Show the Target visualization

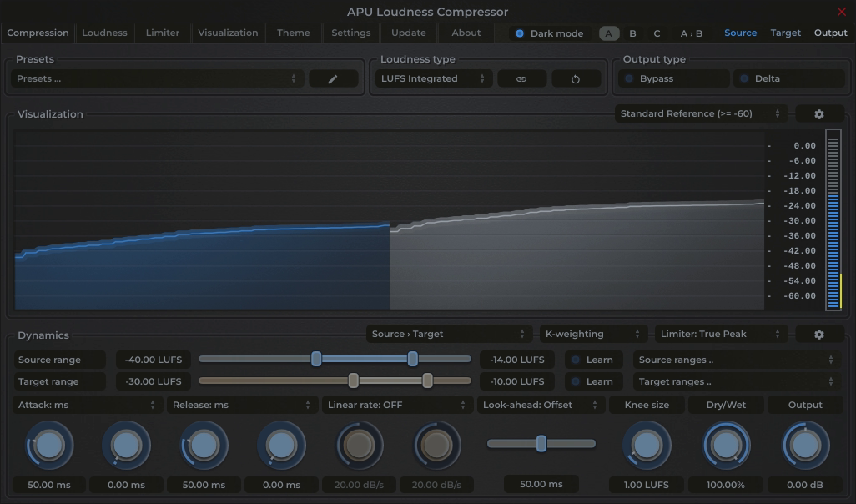(x=785, y=33)
